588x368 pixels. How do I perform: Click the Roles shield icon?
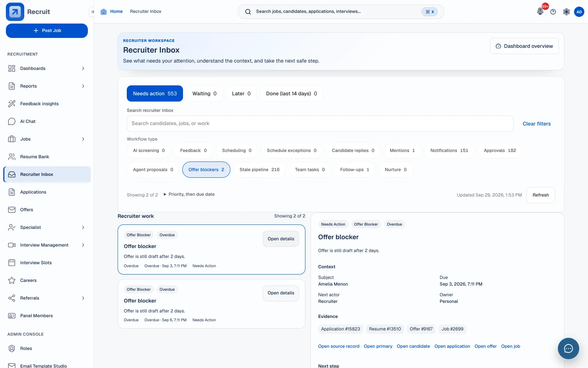pos(12,348)
